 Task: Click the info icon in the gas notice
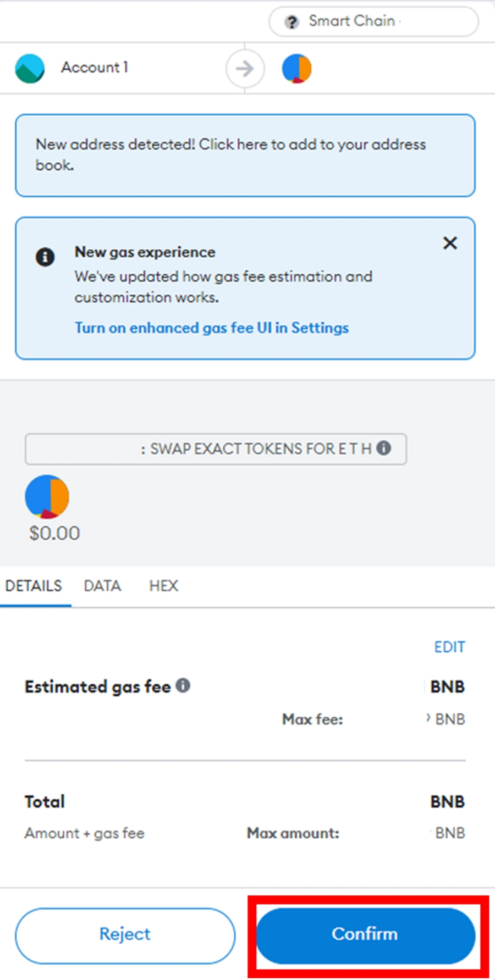pos(45,257)
